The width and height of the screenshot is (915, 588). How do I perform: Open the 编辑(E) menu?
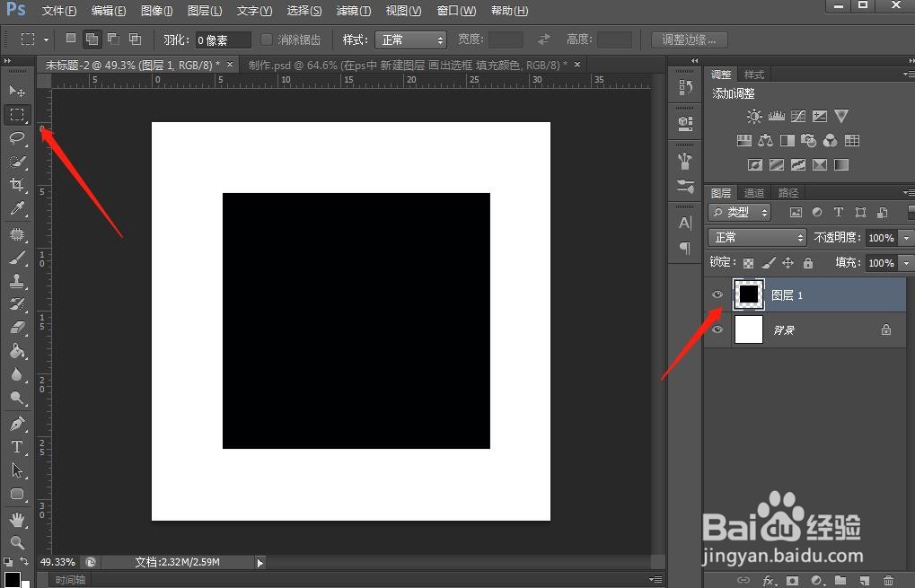point(109,11)
